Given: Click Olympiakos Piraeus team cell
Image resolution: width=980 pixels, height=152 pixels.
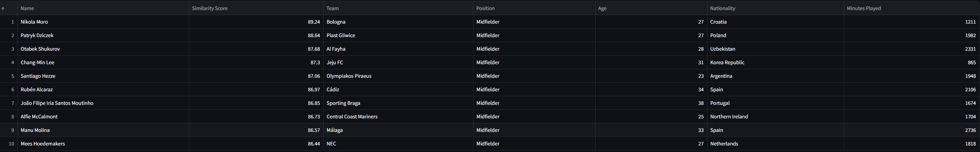Looking at the screenshot, I should [x=398, y=76].
